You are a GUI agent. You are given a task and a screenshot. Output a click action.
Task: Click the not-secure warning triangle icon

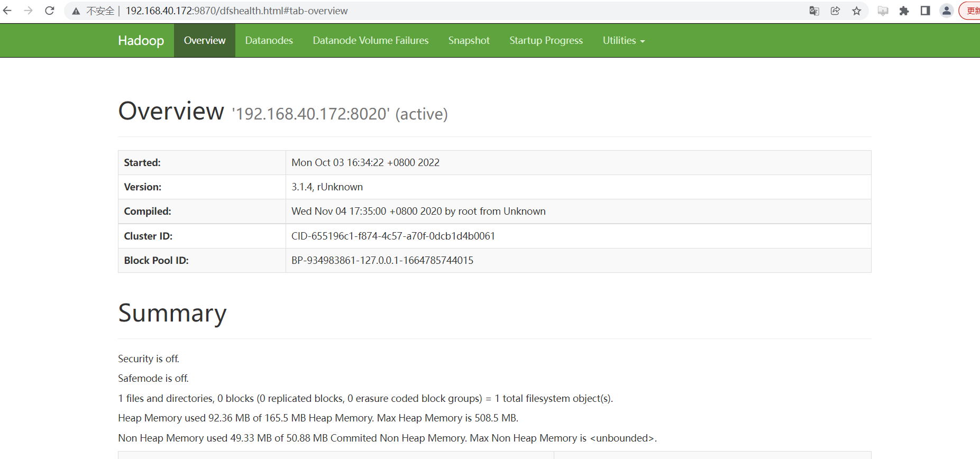(x=76, y=11)
